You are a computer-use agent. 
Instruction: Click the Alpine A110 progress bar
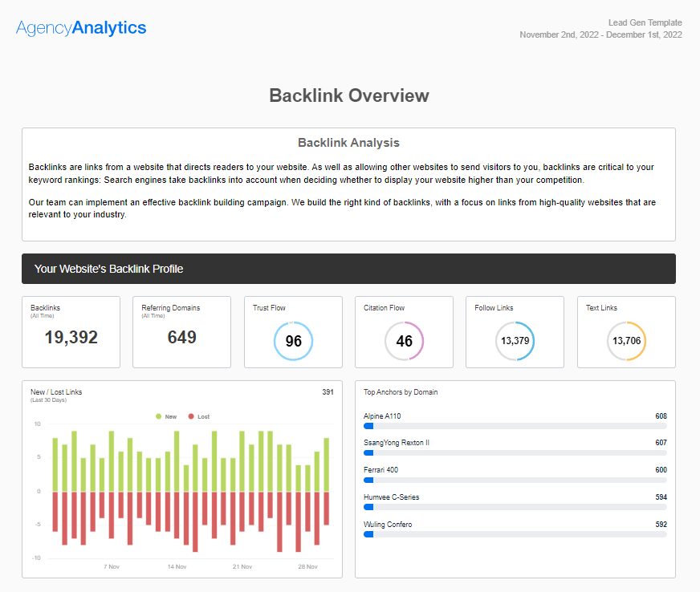pos(515,426)
